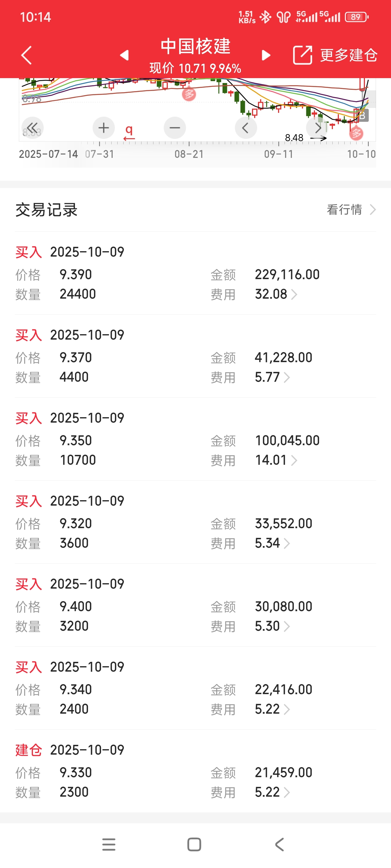
Task: Jump chart to earliest with double-left arrows
Action: click(32, 128)
